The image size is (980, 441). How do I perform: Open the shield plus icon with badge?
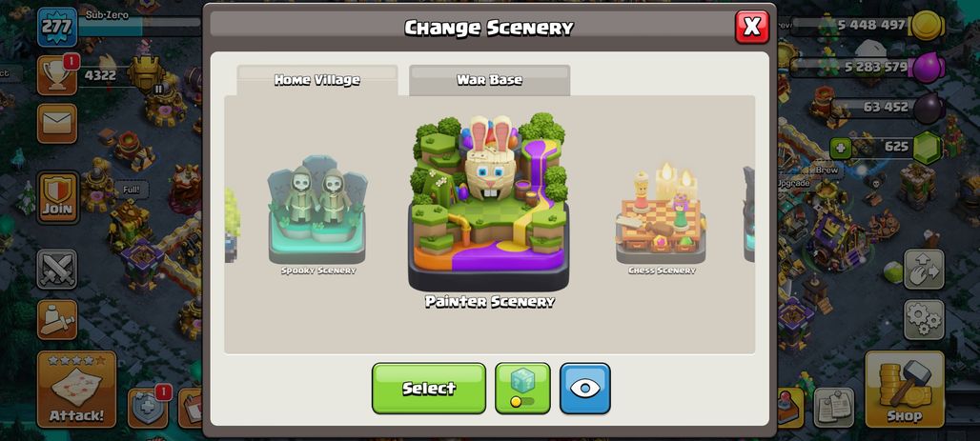(148, 408)
